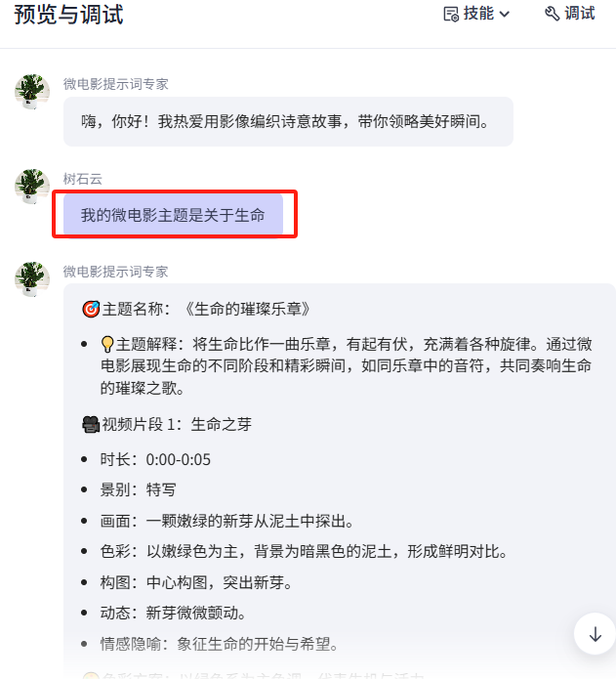Click the title text 《生命的璀璨乐章》
Image resolution: width=616 pixels, height=679 pixels.
247,309
